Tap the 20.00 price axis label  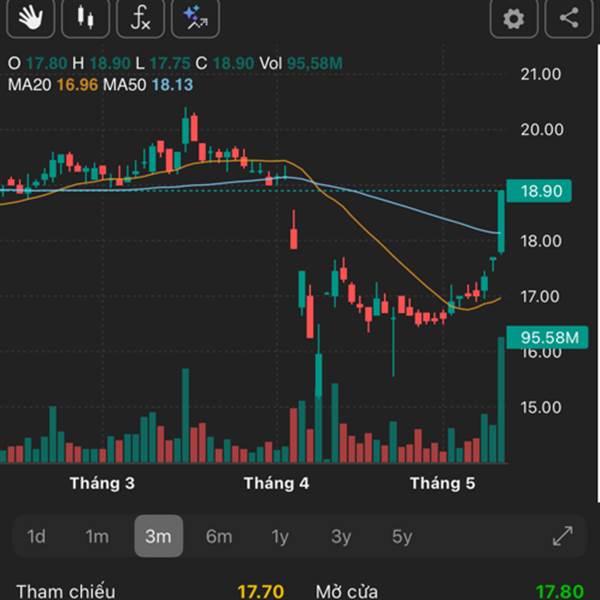[x=542, y=129]
